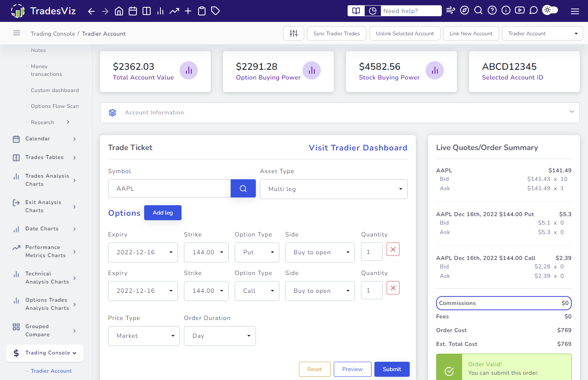588x380 pixels.
Task: Click Sync Tradier Trades button
Action: pyautogui.click(x=337, y=34)
